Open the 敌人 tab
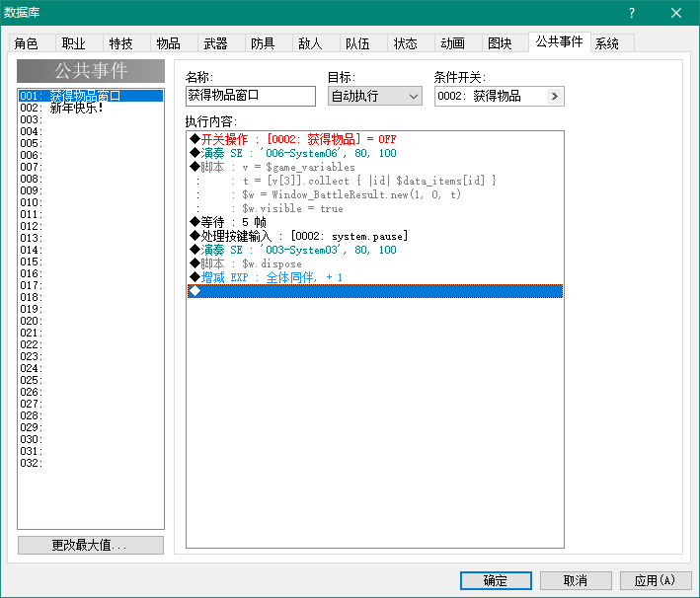Viewport: 700px width, 598px height. coord(316,43)
